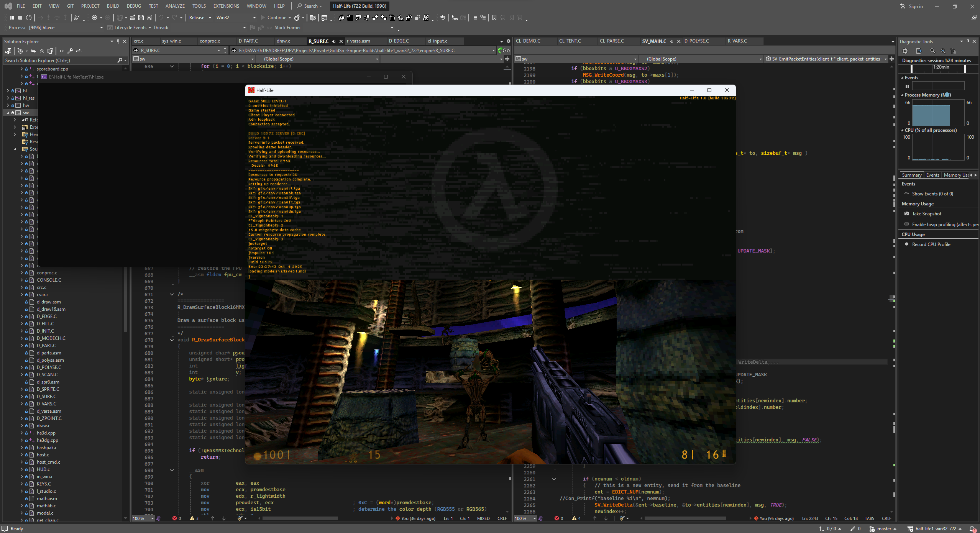Enable heap profiling in Diagnostic Tools
The width and height of the screenshot is (980, 533).
(x=941, y=225)
